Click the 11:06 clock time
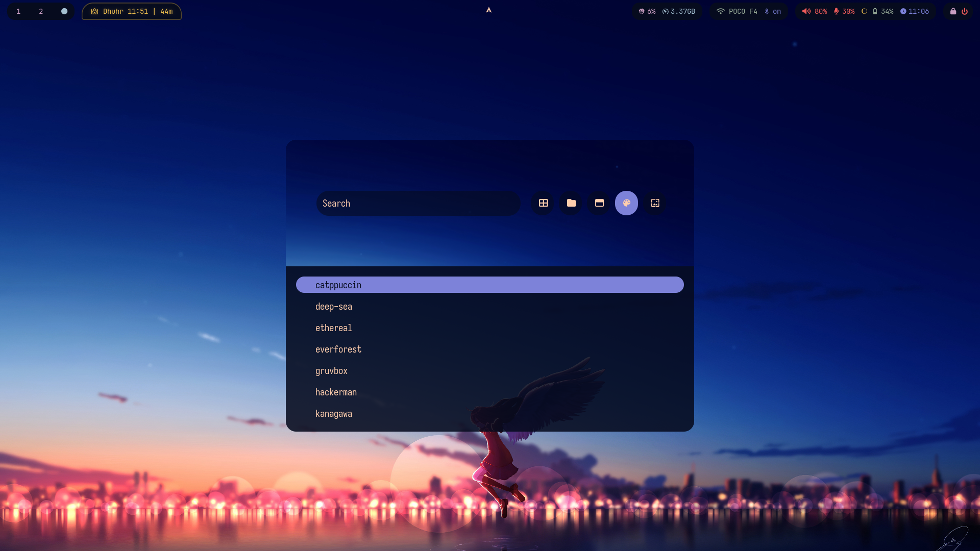Screen dimensions: 980x551 (919, 11)
